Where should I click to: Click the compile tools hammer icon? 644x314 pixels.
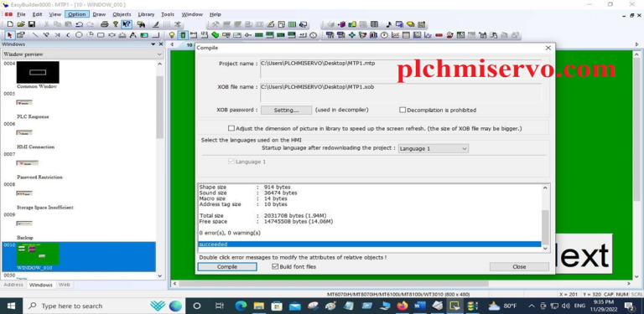(x=216, y=24)
